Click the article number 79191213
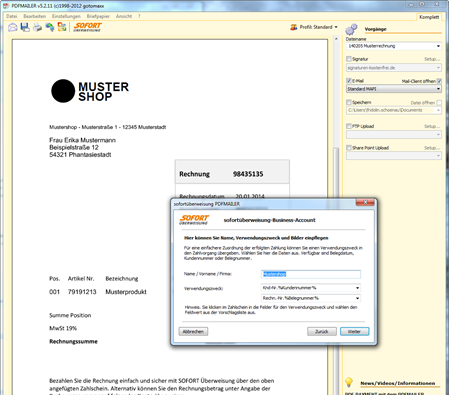Viewport: 449px width, 395px height. (x=82, y=292)
